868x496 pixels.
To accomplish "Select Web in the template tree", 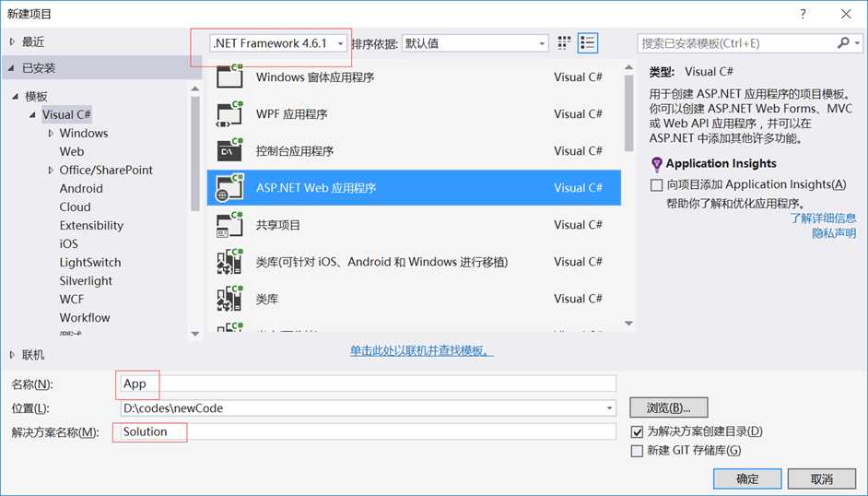I will coord(72,152).
